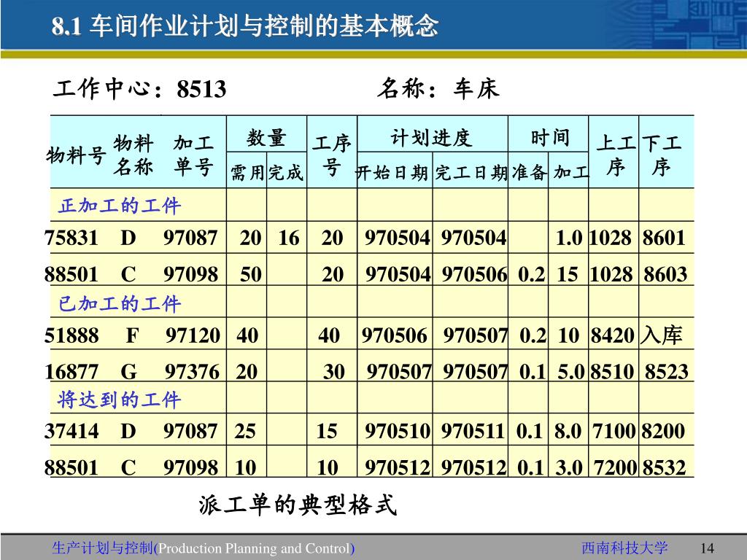The image size is (747, 560).
Task: Click the '完成' sub-header
Action: pos(286,172)
